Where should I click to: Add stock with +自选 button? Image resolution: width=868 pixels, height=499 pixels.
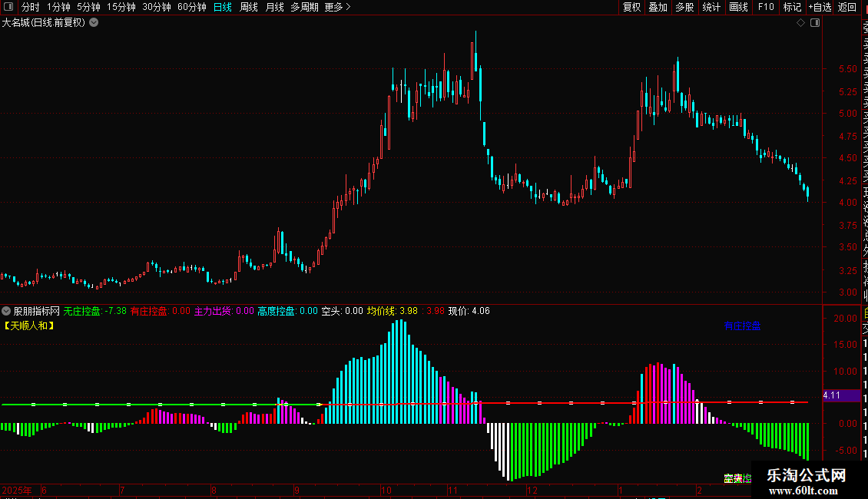click(x=820, y=7)
